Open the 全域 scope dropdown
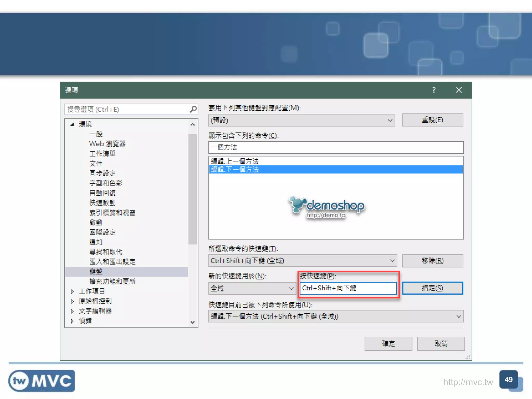The image size is (532, 399). coord(291,288)
